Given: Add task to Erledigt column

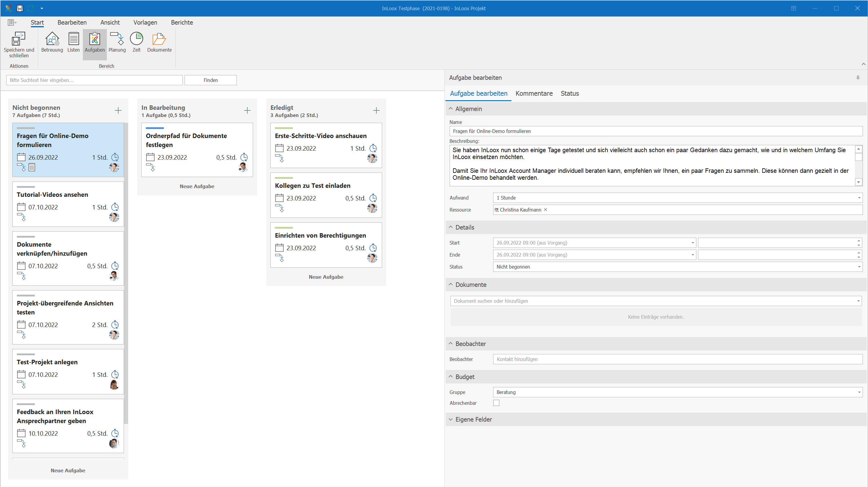Looking at the screenshot, I should [x=376, y=110].
